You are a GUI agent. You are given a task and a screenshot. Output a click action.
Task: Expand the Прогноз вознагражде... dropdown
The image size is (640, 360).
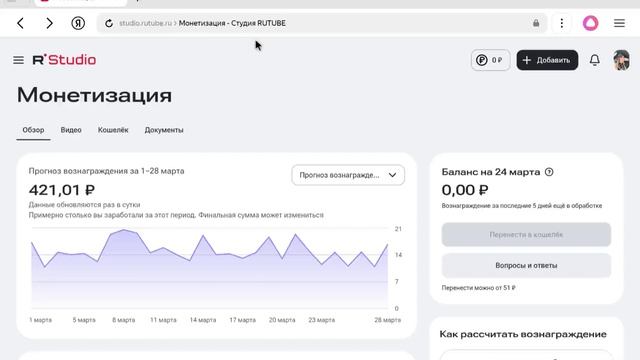tap(348, 175)
